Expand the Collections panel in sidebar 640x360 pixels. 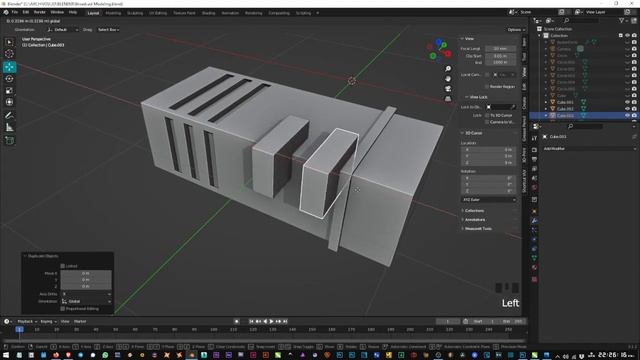(x=474, y=211)
